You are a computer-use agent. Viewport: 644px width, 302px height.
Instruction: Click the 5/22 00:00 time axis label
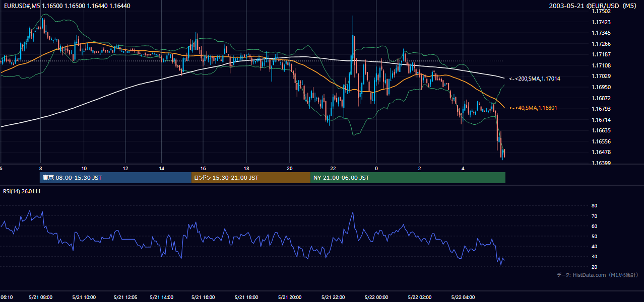click(376, 297)
